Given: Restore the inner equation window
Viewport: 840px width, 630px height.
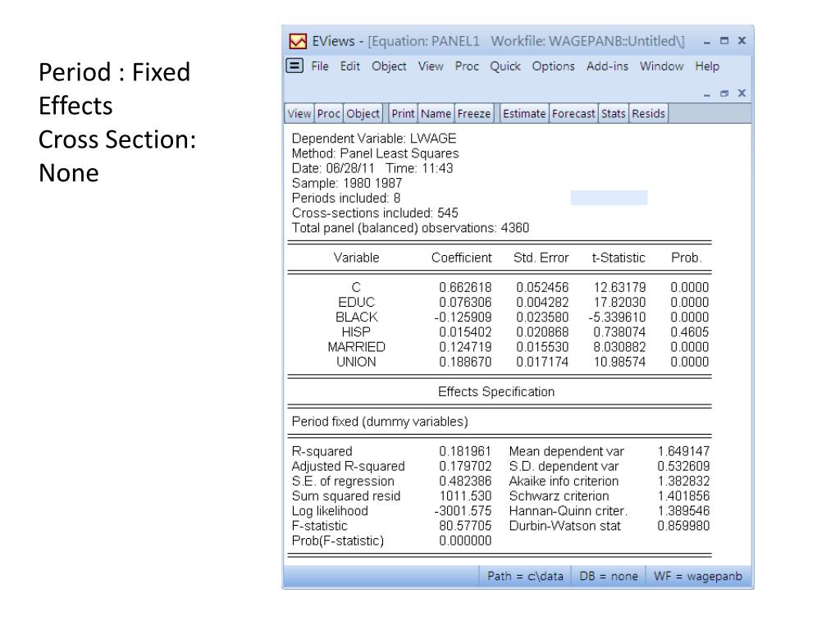Looking at the screenshot, I should coord(724,94).
